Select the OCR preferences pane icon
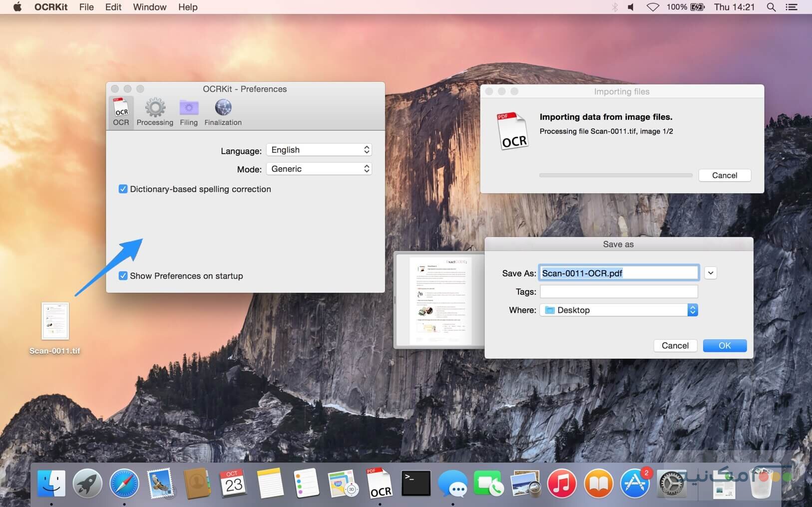The image size is (812, 507). (121, 112)
